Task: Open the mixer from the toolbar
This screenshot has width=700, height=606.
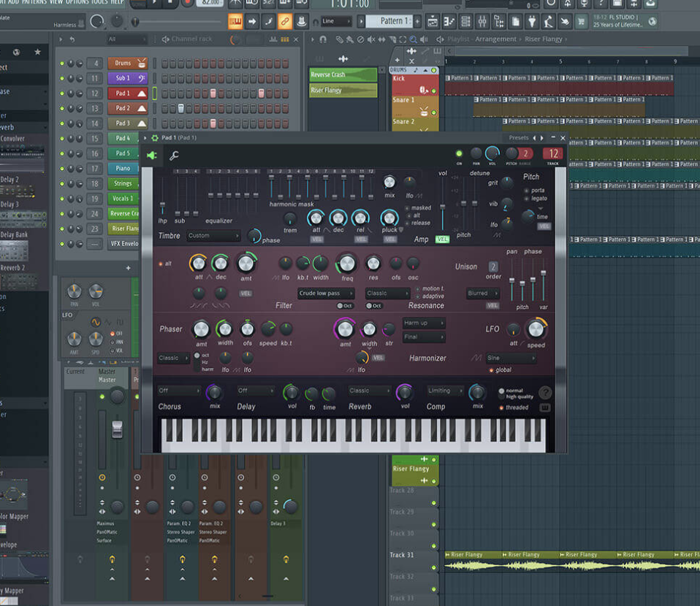Action: pyautogui.click(x=482, y=21)
